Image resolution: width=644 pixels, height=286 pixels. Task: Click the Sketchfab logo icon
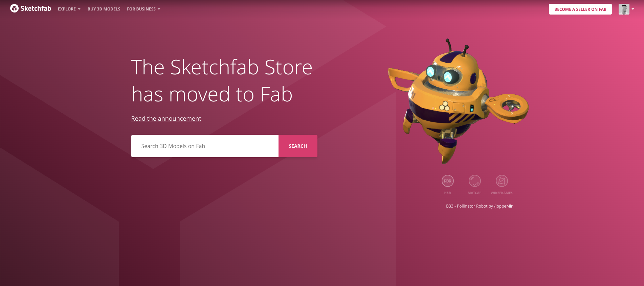[x=14, y=8]
